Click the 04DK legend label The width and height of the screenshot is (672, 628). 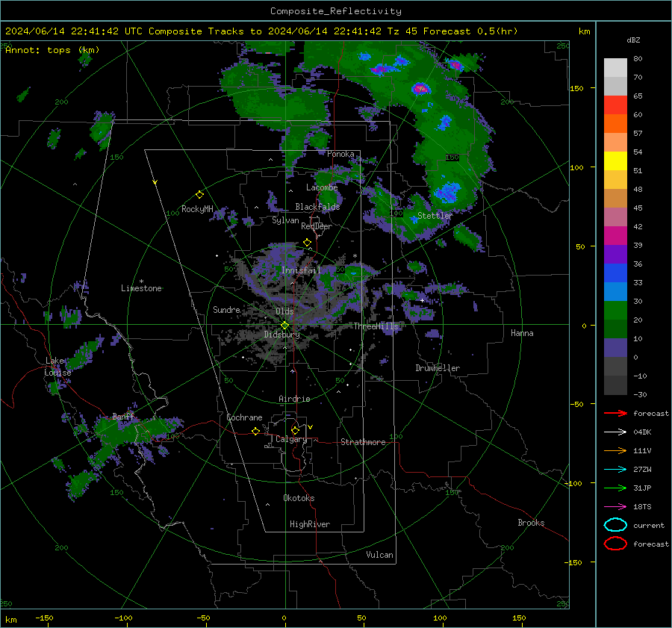[x=642, y=432]
